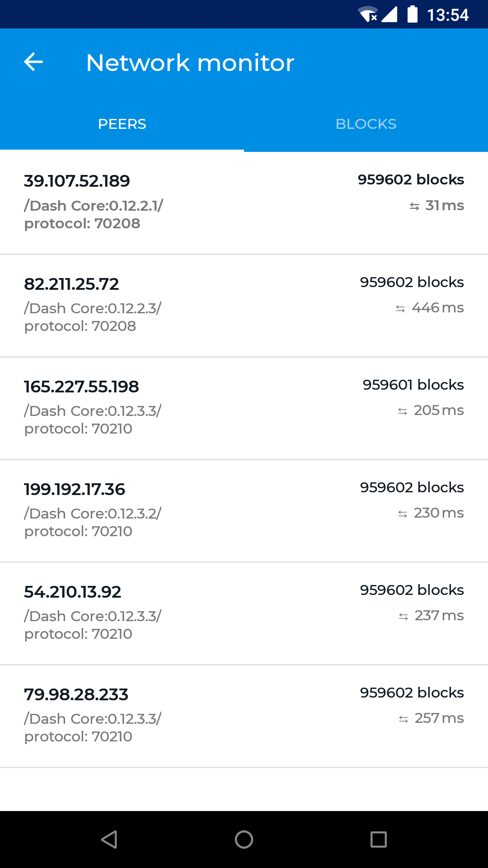This screenshot has height=868, width=488.
Task: Select peer 39.107.52.189
Action: tap(77, 181)
